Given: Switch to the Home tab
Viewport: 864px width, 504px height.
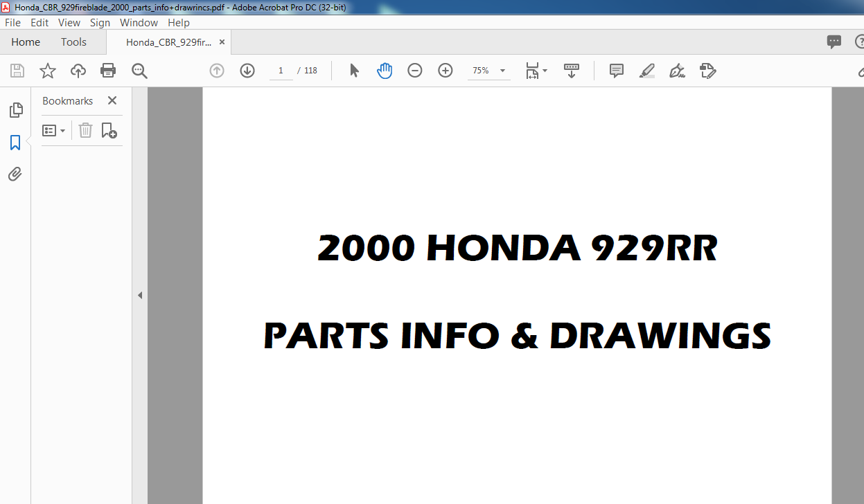Looking at the screenshot, I should tap(26, 42).
